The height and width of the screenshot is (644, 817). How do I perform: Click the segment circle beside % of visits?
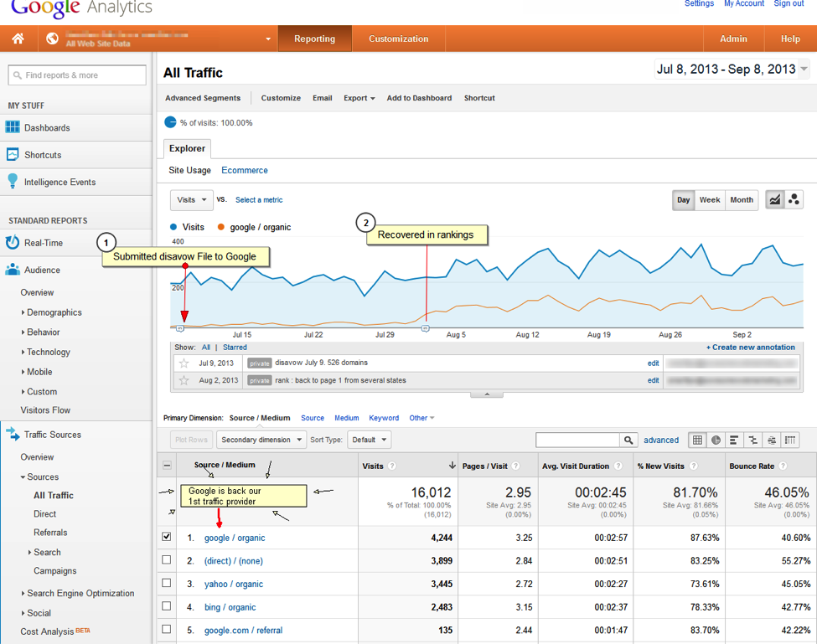coord(170,122)
